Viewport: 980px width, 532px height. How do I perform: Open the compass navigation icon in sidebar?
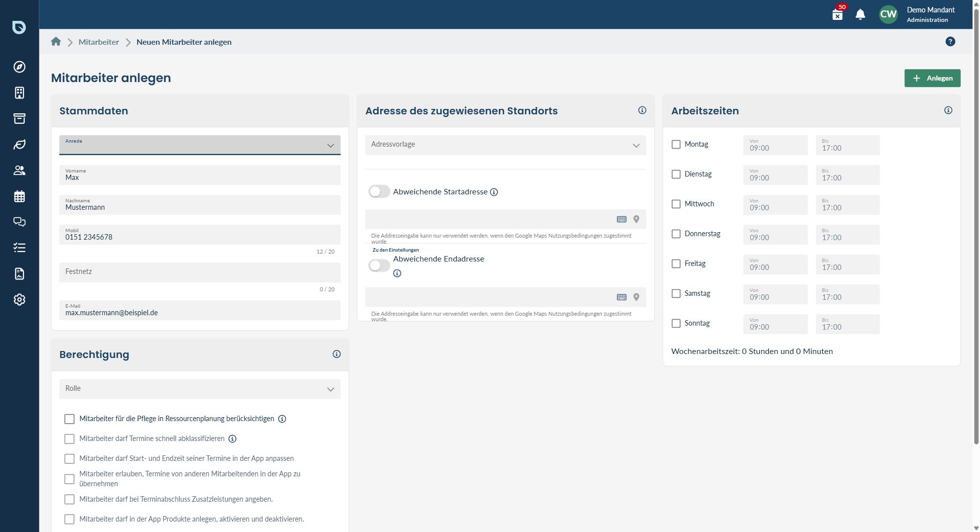pos(19,67)
